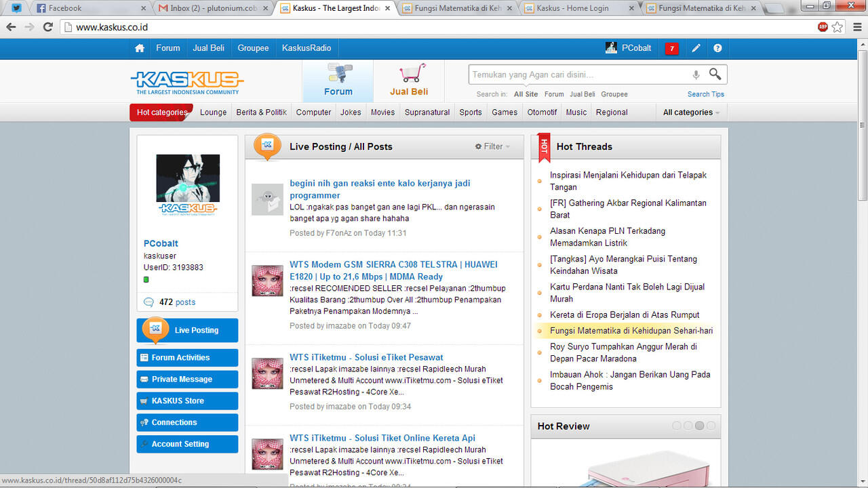Viewport: 868px width, 488px height.
Task: Go to the home icon in blue bar
Action: pyautogui.click(x=140, y=48)
